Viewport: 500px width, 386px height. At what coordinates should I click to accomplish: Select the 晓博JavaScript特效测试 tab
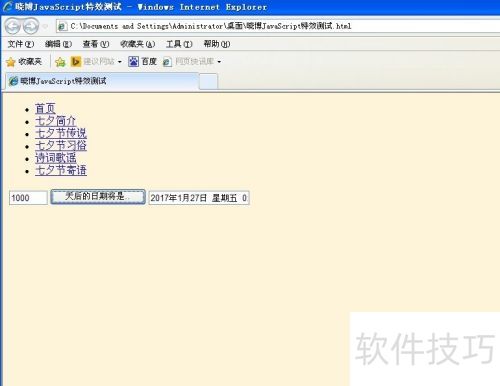(102, 81)
